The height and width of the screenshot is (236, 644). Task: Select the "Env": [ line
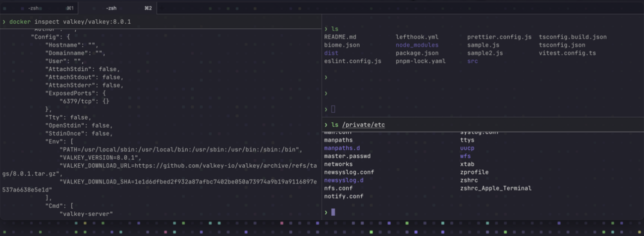[x=59, y=142]
